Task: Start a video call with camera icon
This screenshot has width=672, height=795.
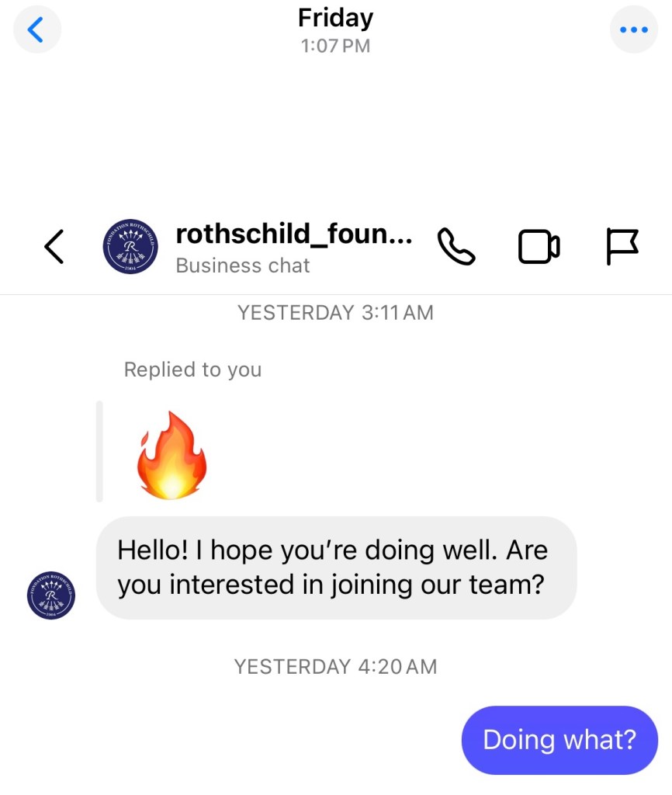Action: [539, 246]
